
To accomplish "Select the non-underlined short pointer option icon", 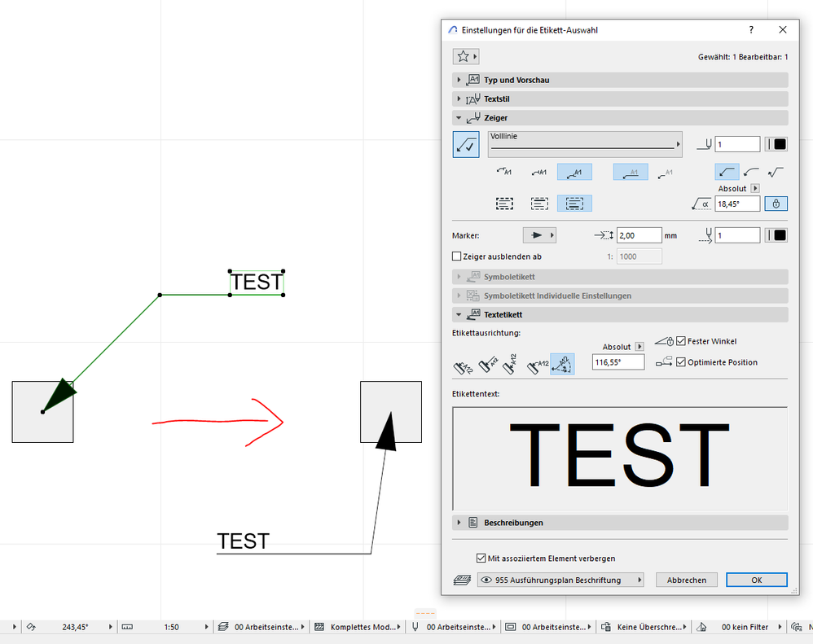I will (666, 172).
